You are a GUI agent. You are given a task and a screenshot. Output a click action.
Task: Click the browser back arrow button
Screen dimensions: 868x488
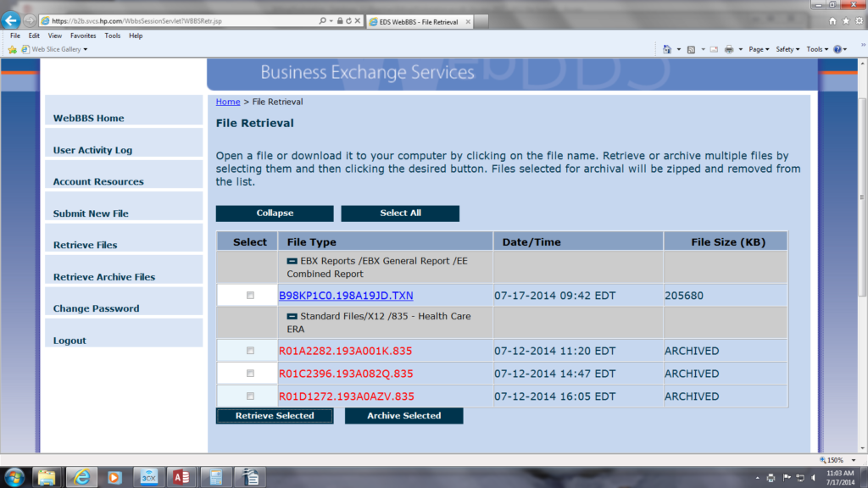tap(12, 20)
